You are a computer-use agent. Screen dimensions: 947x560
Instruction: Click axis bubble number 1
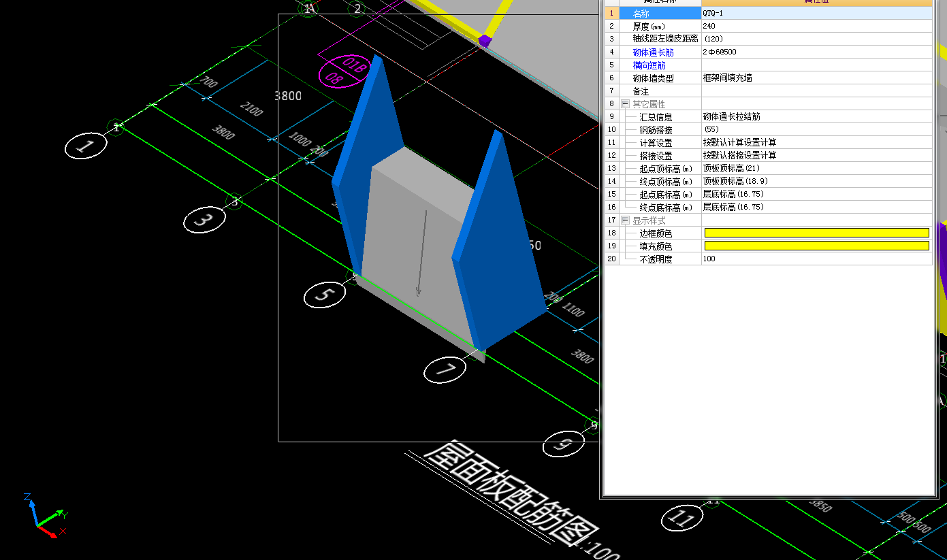86,146
